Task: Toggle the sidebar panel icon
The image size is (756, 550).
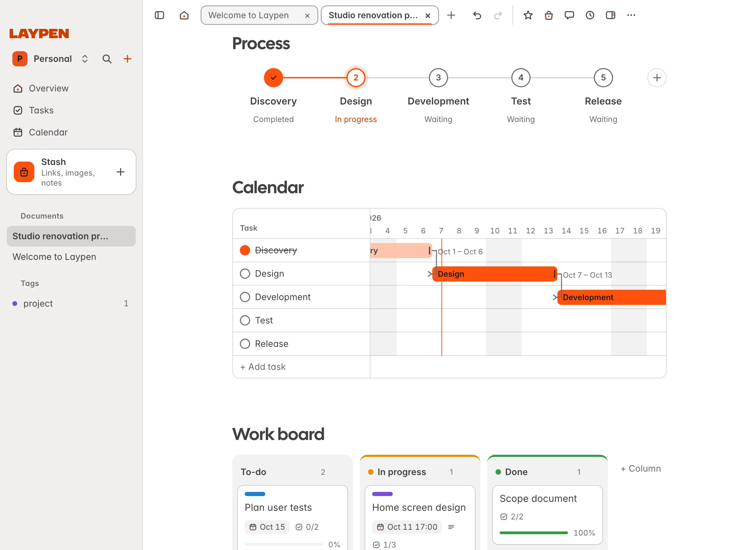Action: tap(159, 15)
